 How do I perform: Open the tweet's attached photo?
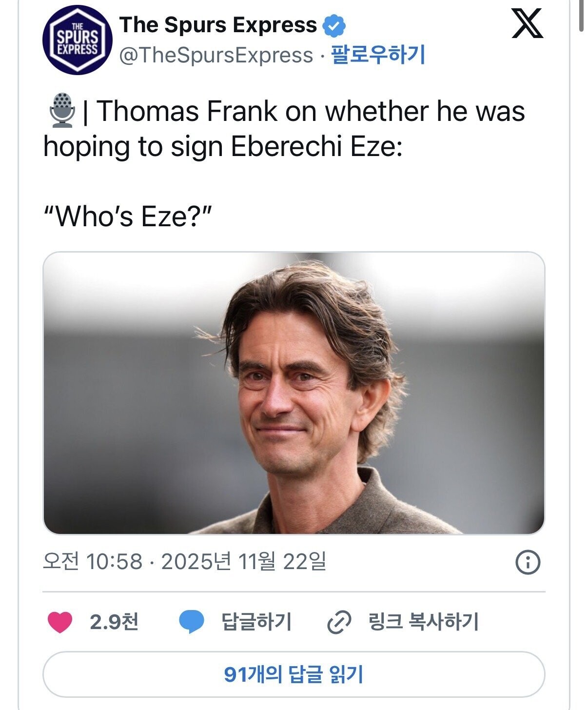tap(294, 393)
